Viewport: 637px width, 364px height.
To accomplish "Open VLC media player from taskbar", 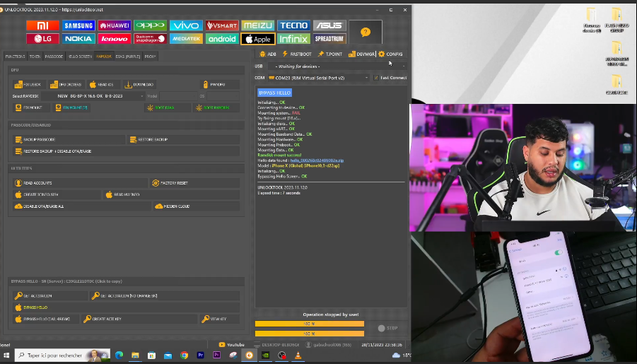I will tap(298, 356).
